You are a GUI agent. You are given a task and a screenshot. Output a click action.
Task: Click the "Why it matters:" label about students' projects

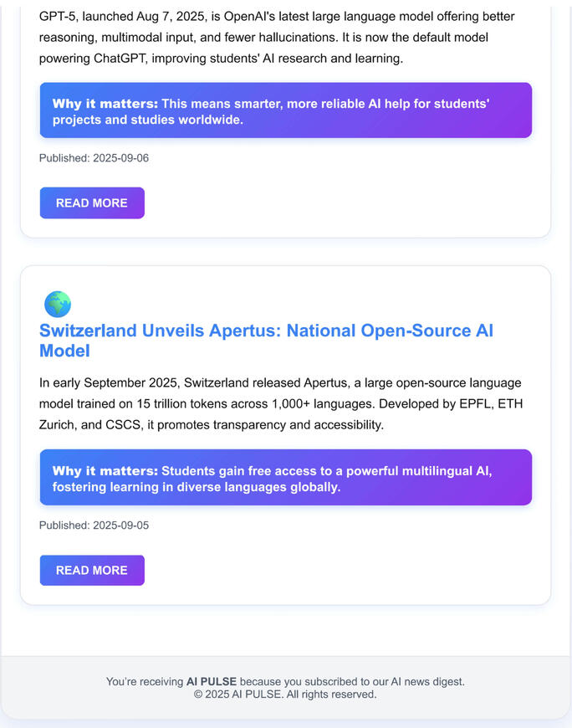click(x=105, y=104)
